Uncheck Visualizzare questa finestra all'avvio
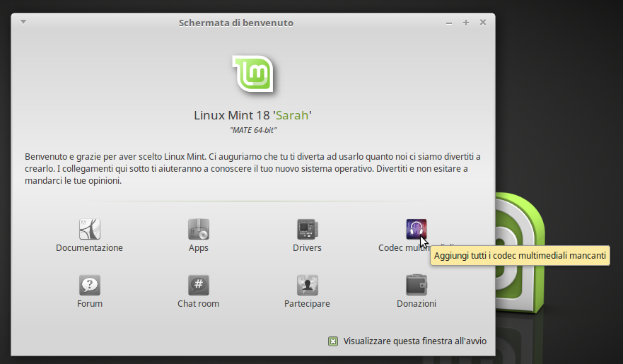The height and width of the screenshot is (364, 623). (x=333, y=341)
